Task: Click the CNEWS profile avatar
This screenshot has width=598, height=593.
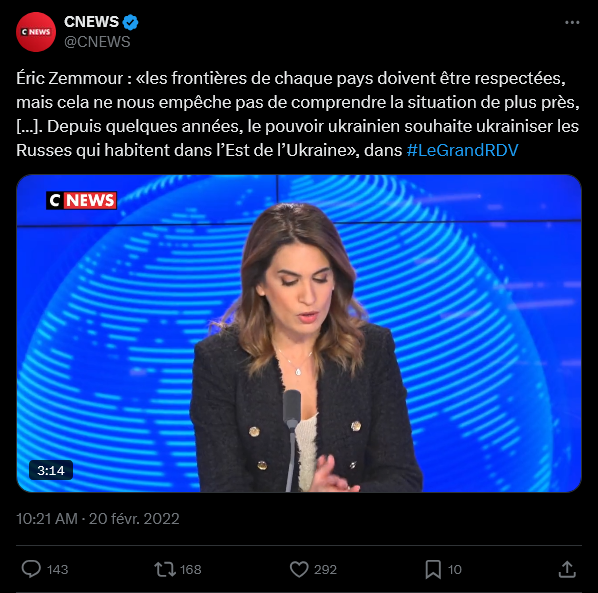Action: tap(36, 32)
